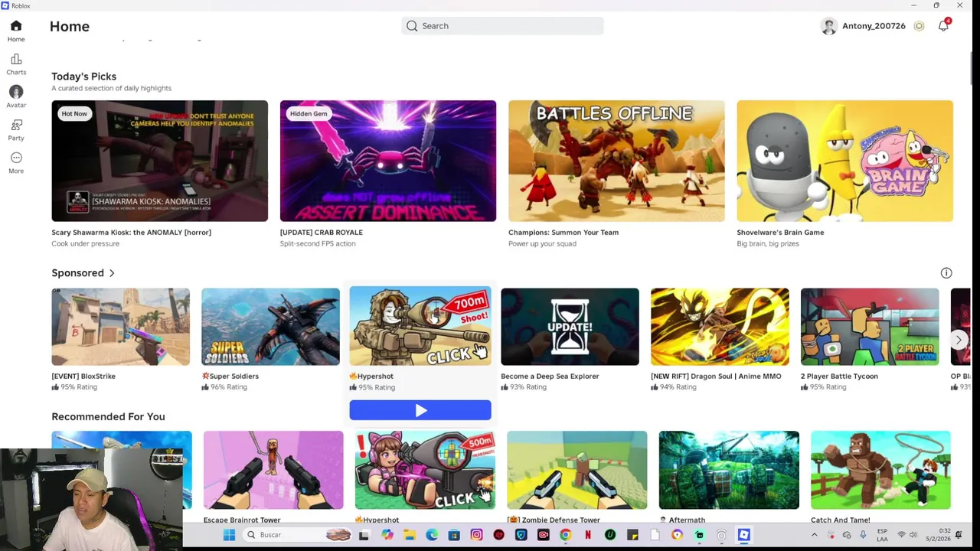Show the next Sponsored games
The image size is (980, 551).
coord(959,340)
